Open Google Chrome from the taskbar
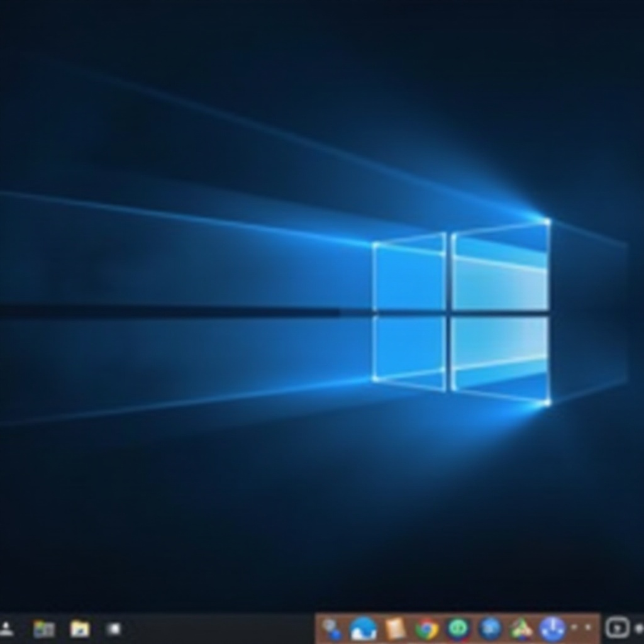This screenshot has width=644, height=644. click(427, 628)
